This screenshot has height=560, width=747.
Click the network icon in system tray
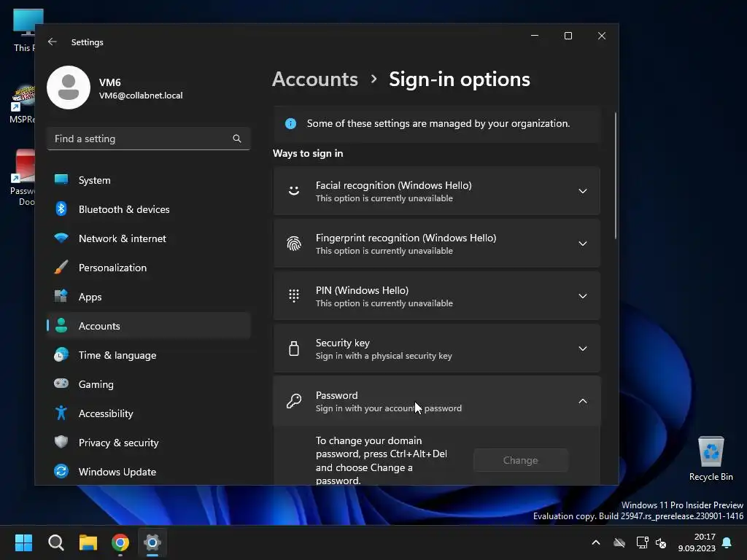point(642,542)
